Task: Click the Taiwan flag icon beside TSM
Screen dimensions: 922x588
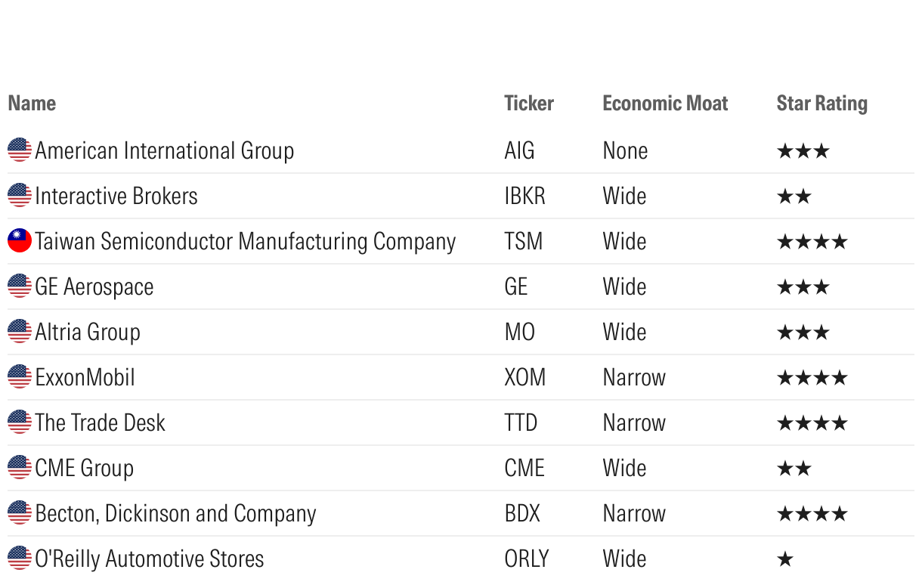Action: click(x=20, y=241)
